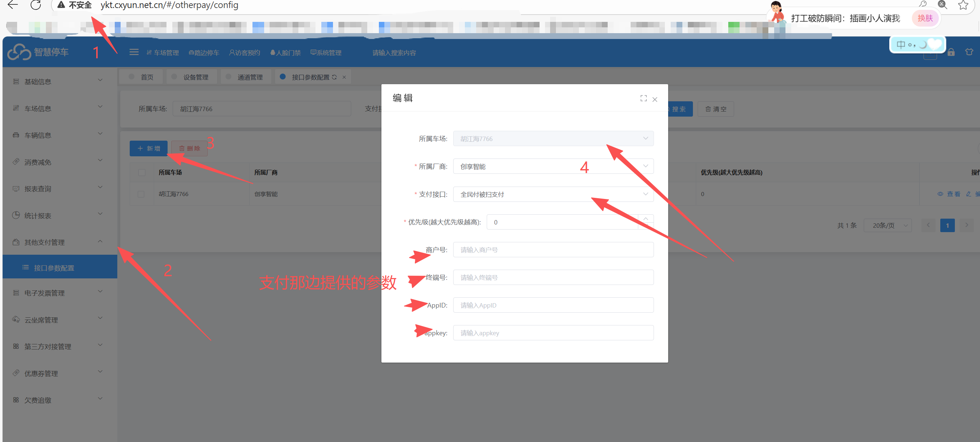Click the AppID input field
The height and width of the screenshot is (442, 980).
click(x=553, y=305)
